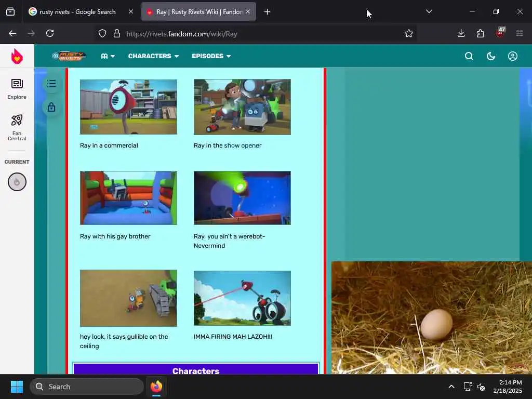Screen dimensions: 532x399
Task: Open 'gullible on the ceiling' image
Action: click(129, 298)
